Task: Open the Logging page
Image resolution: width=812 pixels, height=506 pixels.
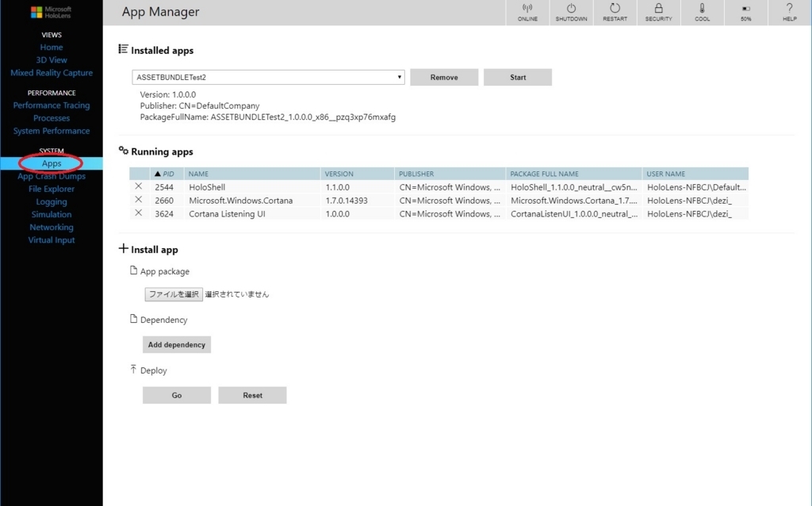Action: (x=52, y=202)
